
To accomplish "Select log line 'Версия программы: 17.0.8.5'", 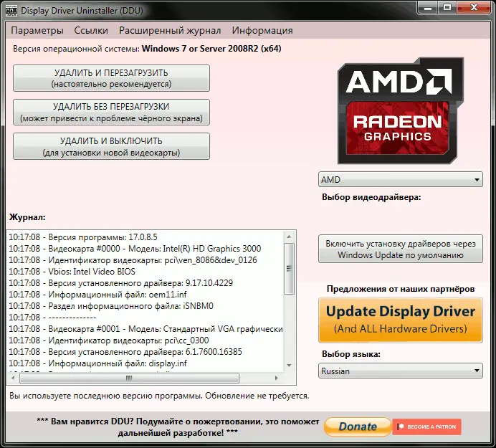I will click(x=83, y=237).
